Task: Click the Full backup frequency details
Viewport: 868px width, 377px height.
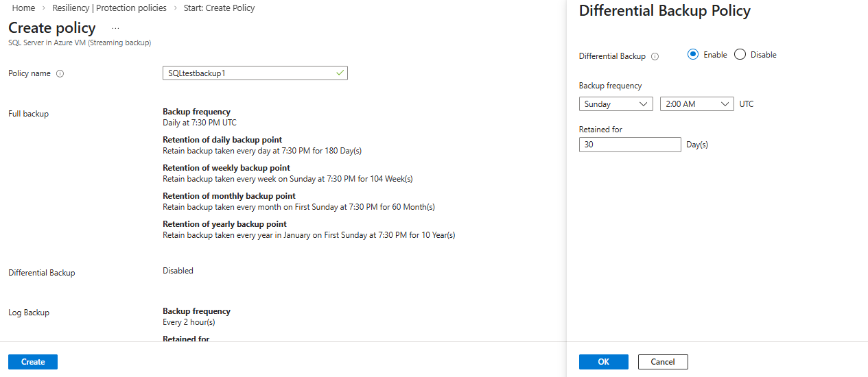Action: pyautogui.click(x=199, y=117)
